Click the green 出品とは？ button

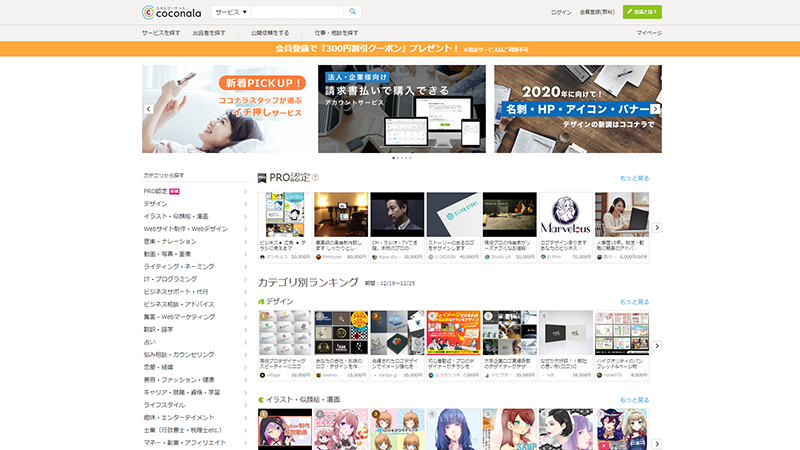click(642, 12)
